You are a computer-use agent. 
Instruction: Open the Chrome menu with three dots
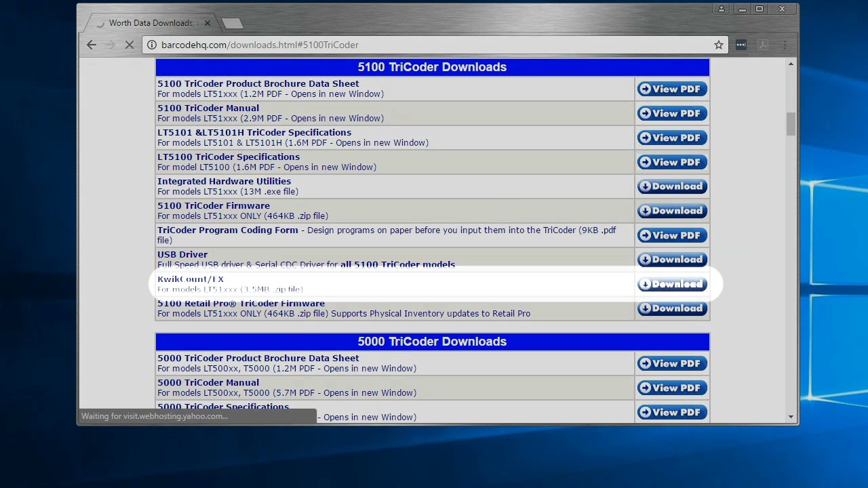785,45
